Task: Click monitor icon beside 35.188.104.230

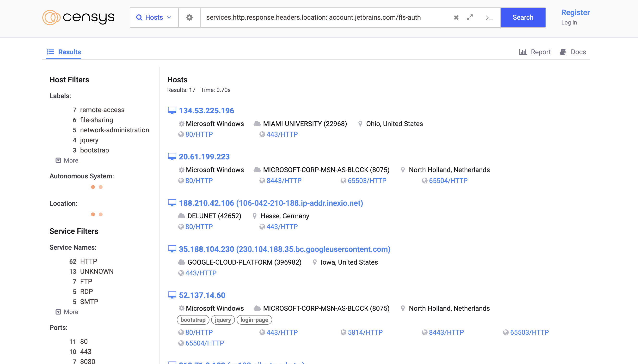Action: (172, 249)
